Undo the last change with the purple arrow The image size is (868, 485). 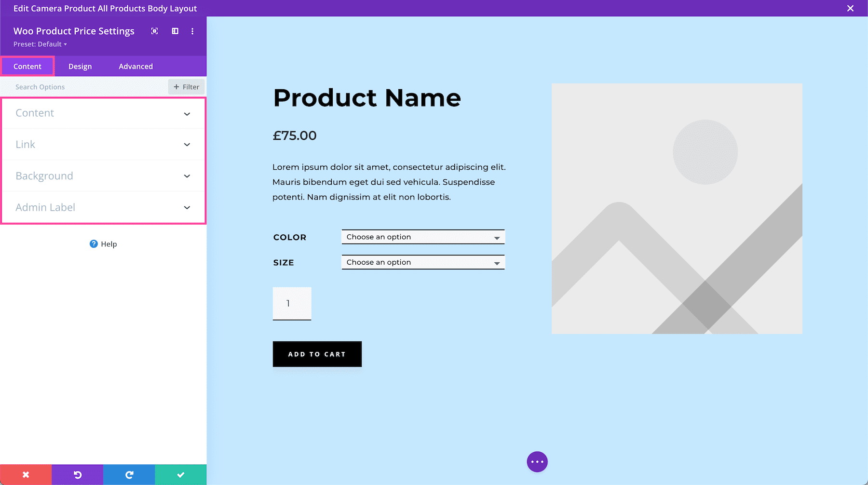pos(77,474)
